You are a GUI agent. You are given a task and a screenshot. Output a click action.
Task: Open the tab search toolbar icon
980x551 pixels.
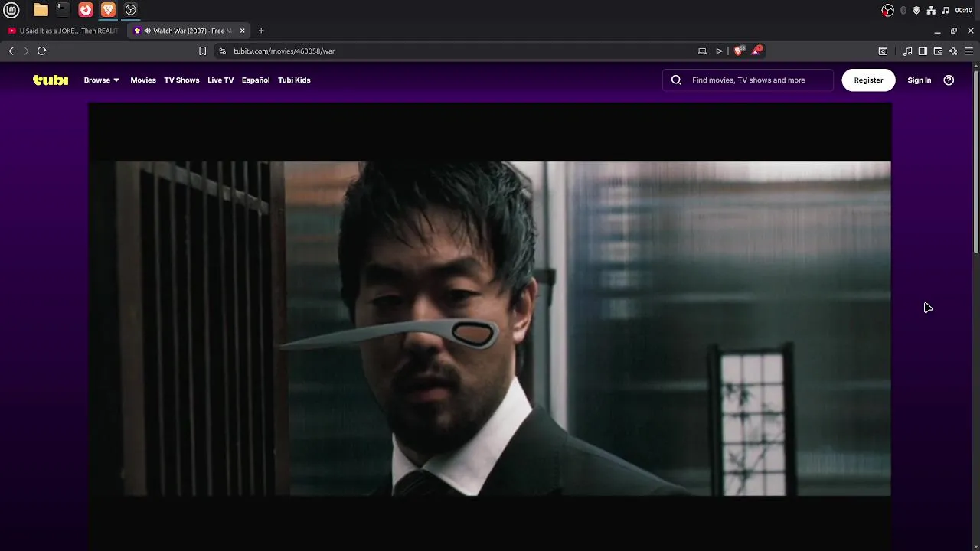883,51
